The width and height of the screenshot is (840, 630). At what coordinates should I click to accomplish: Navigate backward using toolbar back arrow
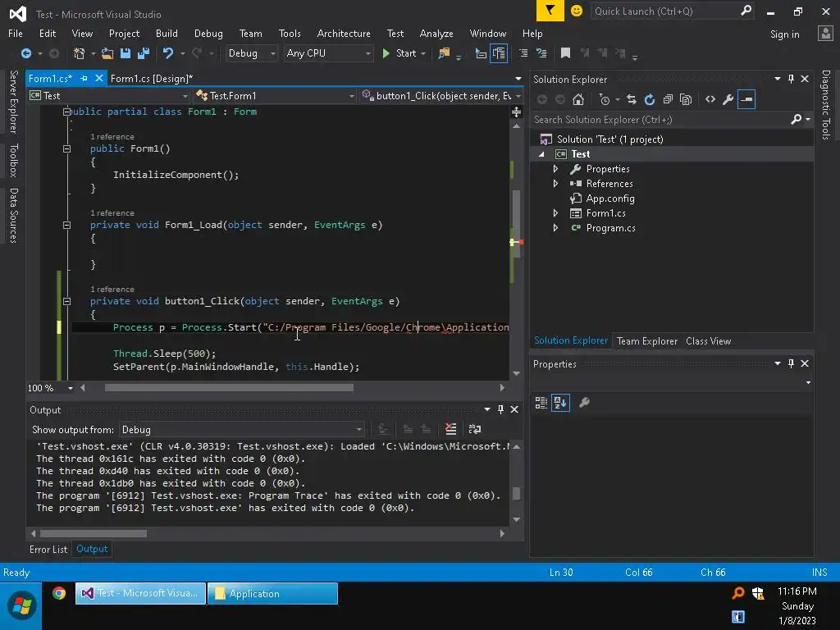pyautogui.click(x=25, y=53)
